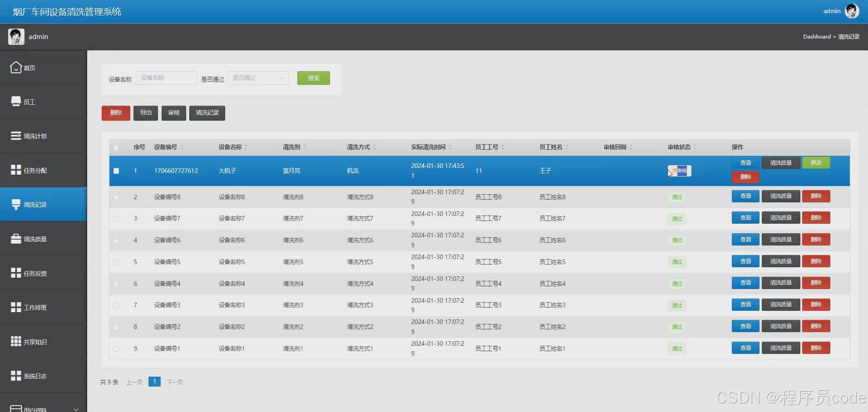
Task: Open the 清洗质量 menu item
Action: click(43, 239)
